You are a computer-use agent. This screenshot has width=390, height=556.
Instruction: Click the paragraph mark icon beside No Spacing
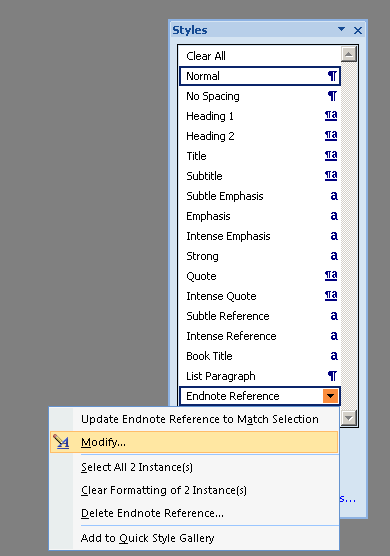tap(332, 96)
